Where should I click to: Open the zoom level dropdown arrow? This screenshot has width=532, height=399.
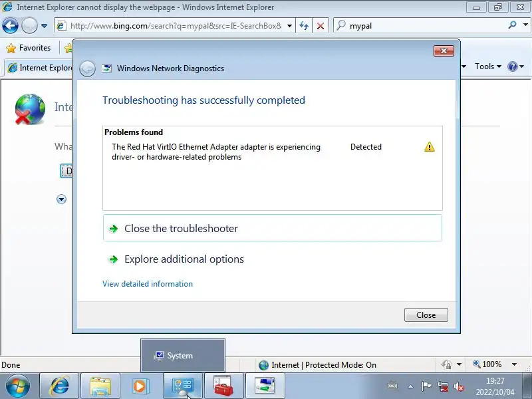click(x=514, y=364)
